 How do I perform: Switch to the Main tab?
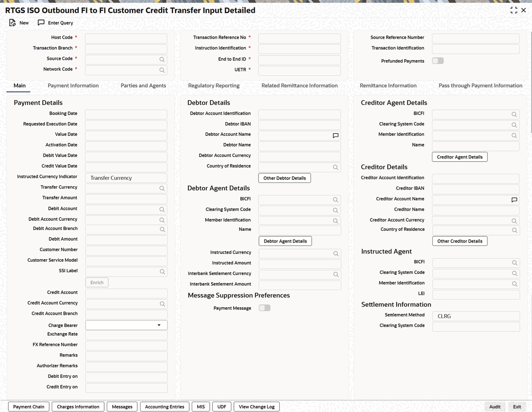point(20,86)
